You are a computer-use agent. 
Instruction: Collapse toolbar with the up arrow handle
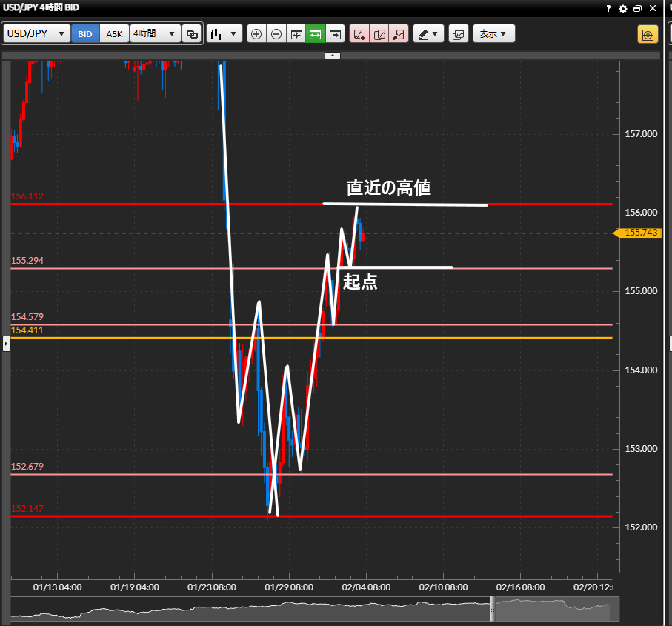333,55
